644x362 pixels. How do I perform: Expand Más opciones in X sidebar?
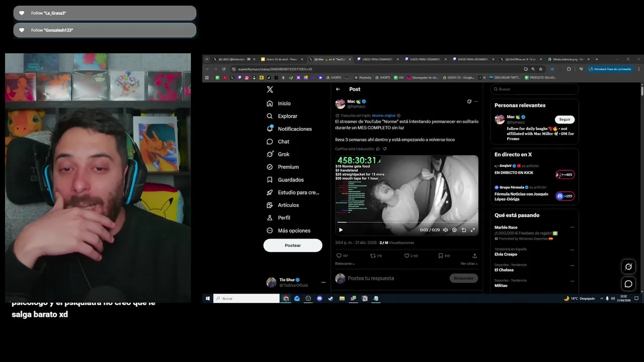click(x=288, y=230)
